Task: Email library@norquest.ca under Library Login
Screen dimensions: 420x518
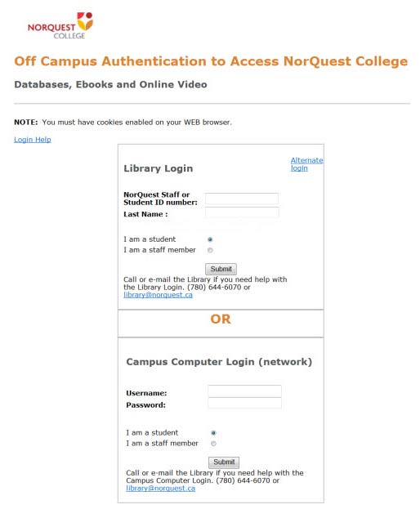Action: click(158, 295)
